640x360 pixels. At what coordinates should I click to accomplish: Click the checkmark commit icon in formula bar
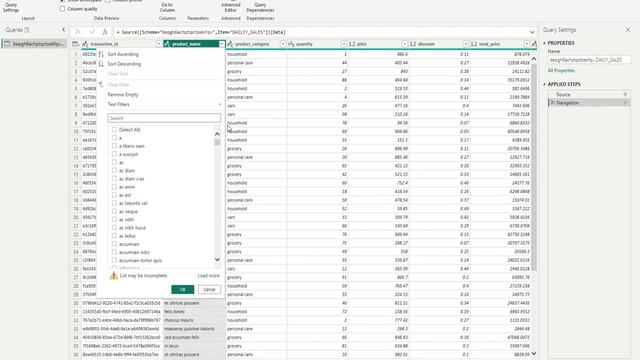(92, 32)
